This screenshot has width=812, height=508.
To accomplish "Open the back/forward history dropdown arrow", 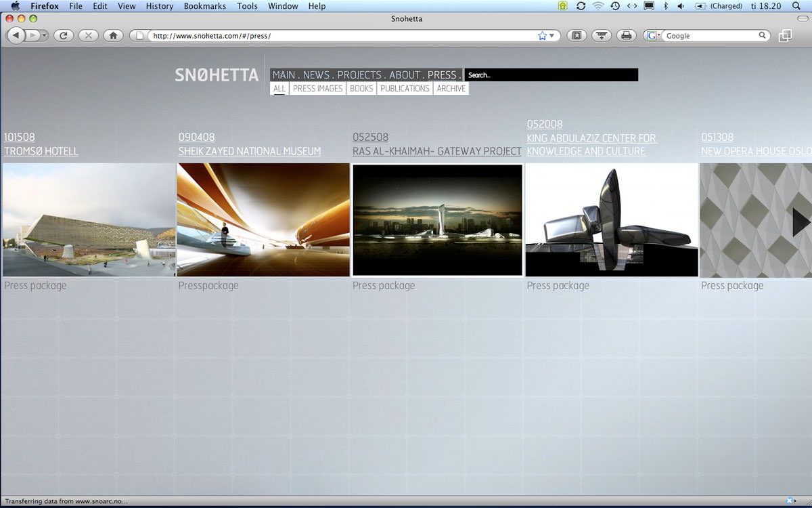I will pos(44,35).
